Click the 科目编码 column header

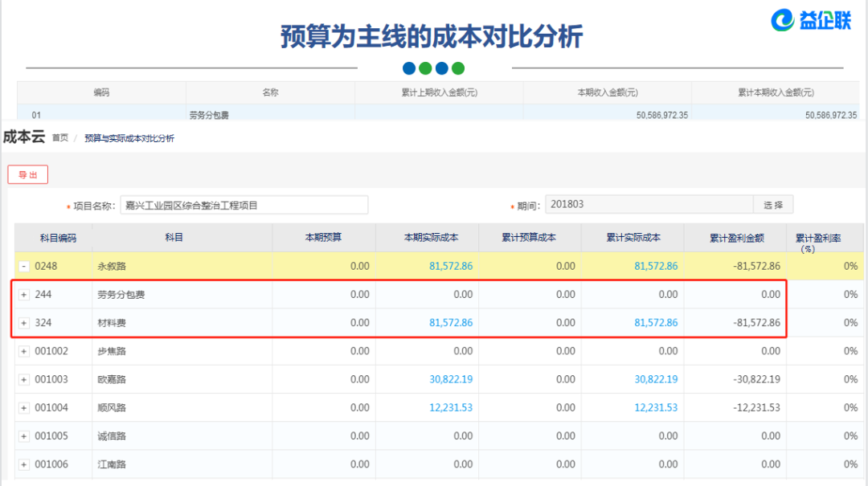58,238
